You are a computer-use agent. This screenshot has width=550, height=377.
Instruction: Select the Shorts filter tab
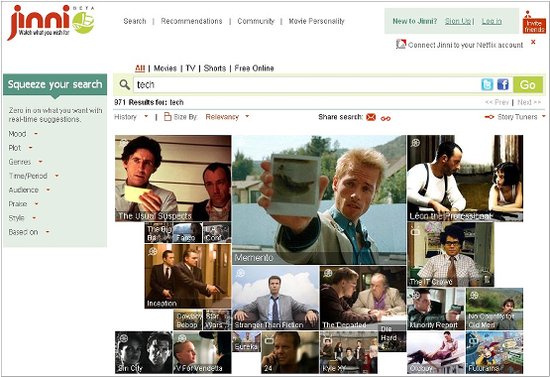(x=215, y=68)
